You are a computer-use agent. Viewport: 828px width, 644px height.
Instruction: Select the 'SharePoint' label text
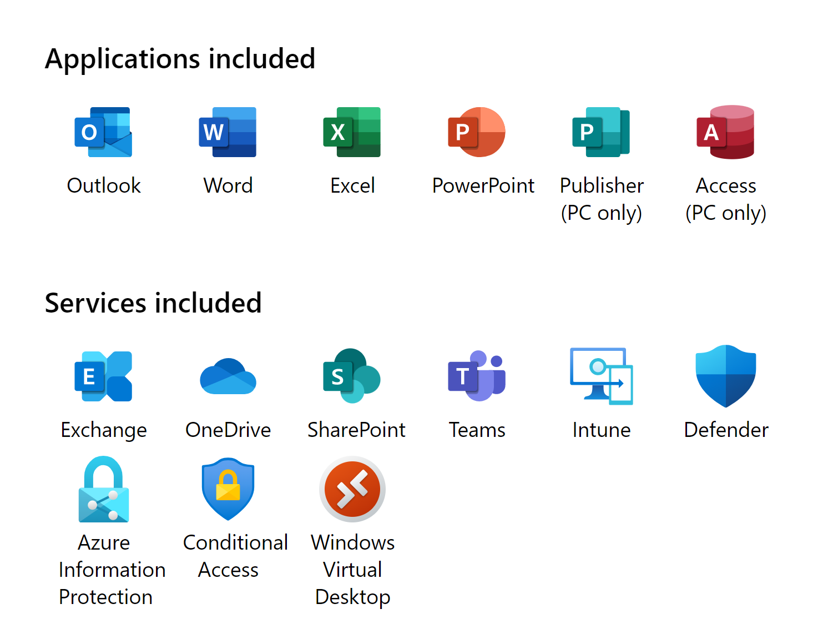coord(356,430)
